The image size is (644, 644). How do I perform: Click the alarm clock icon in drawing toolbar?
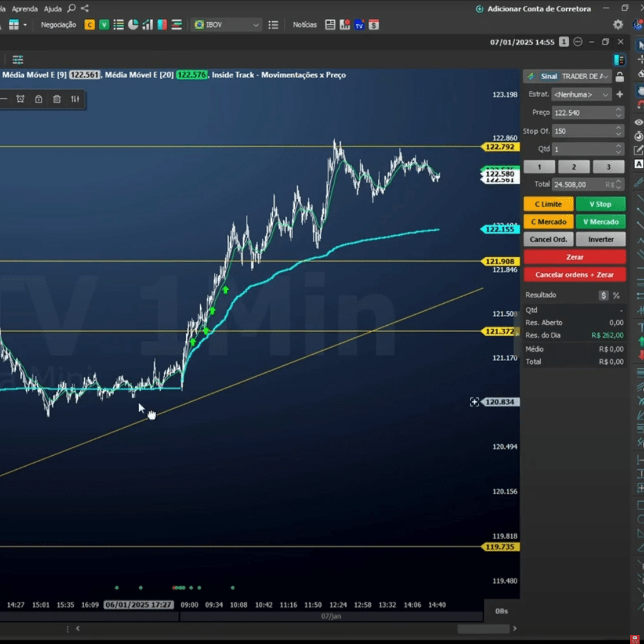pyautogui.click(x=20, y=99)
